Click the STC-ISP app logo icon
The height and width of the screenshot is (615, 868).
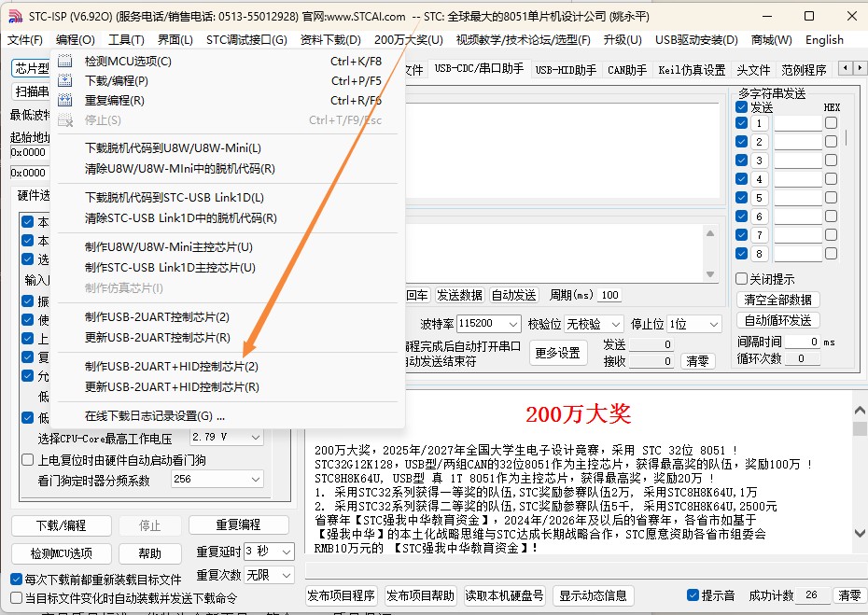(16, 16)
